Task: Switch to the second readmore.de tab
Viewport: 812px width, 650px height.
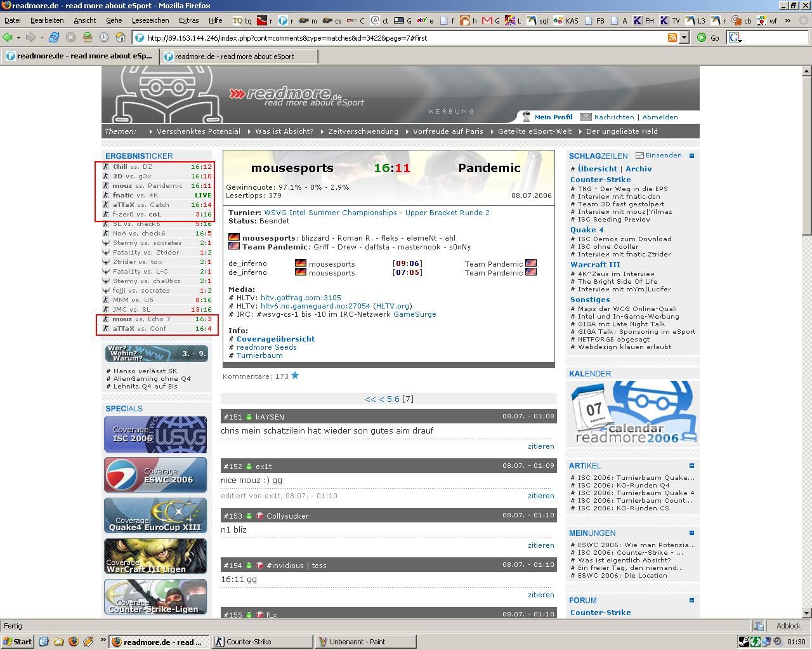Action: [x=238, y=56]
